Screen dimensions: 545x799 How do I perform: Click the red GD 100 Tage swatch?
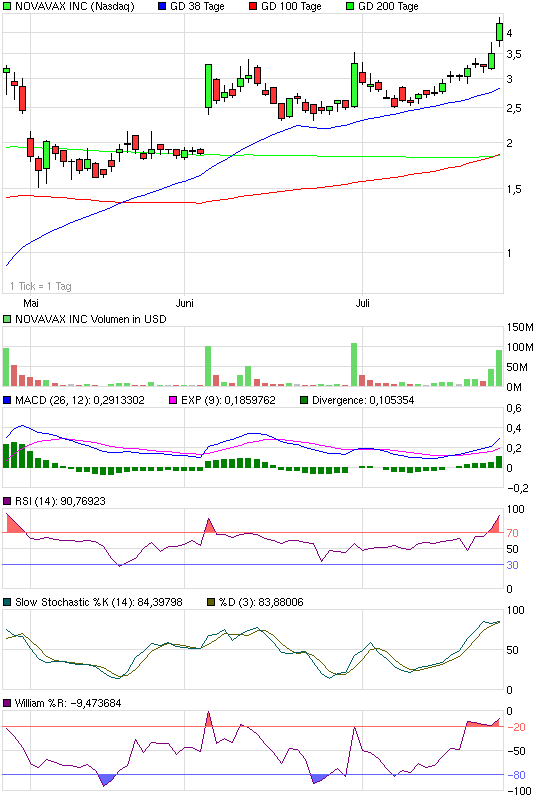[x=253, y=7]
